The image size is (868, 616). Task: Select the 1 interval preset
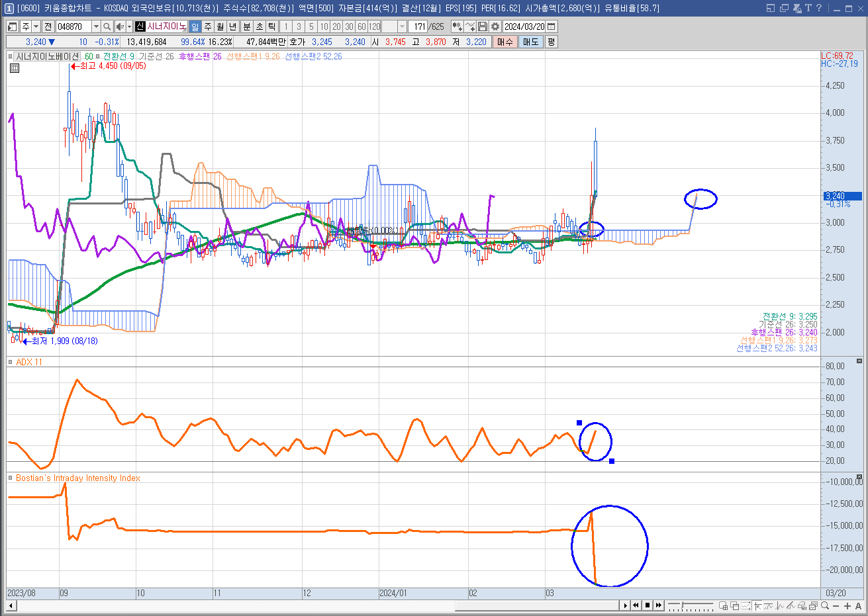[x=286, y=26]
